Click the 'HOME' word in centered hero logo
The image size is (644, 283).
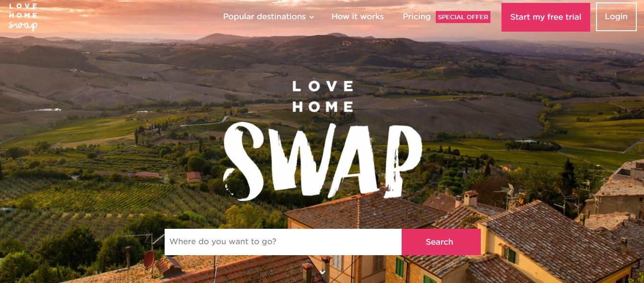point(323,106)
